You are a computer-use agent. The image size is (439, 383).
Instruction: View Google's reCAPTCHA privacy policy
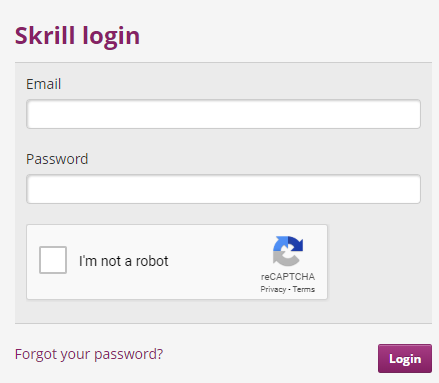tap(273, 289)
